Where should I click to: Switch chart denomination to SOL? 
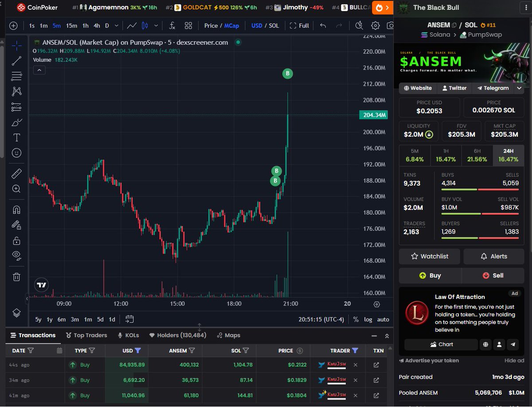pos(274,26)
